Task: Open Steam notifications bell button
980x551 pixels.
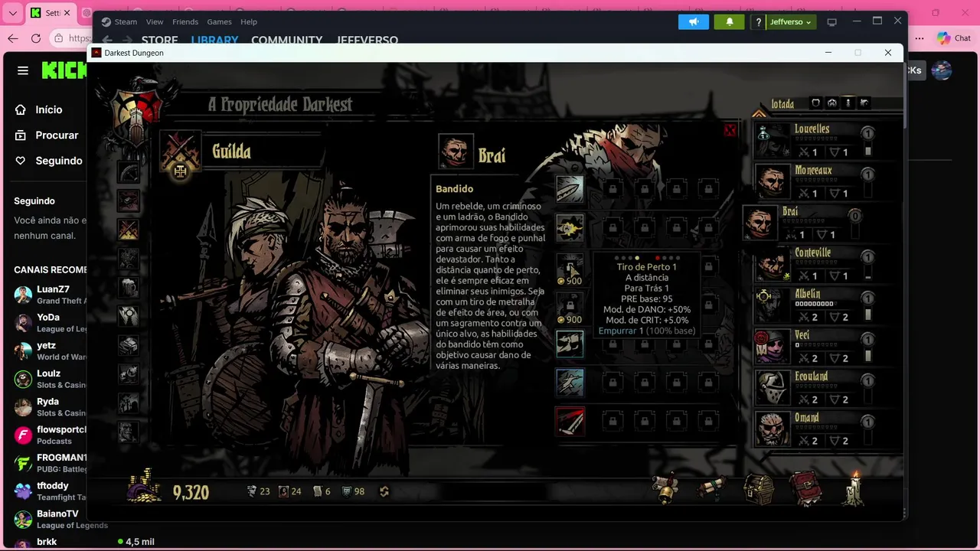Action: (729, 21)
